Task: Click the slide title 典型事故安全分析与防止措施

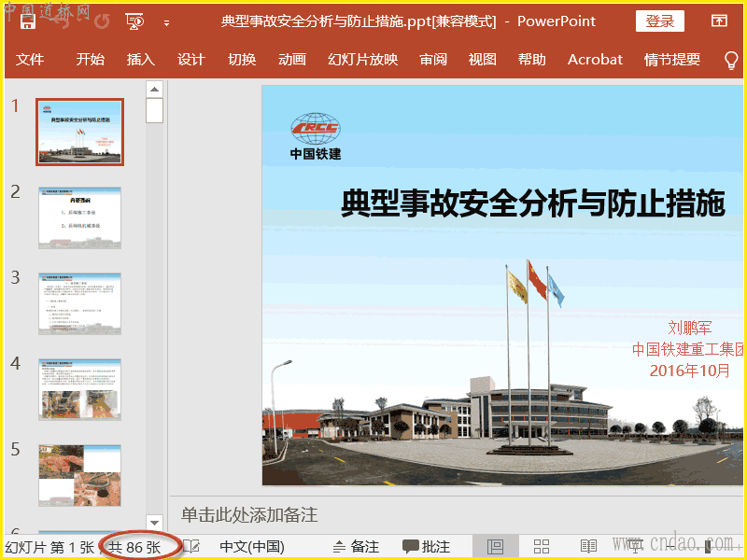Action: (x=533, y=203)
